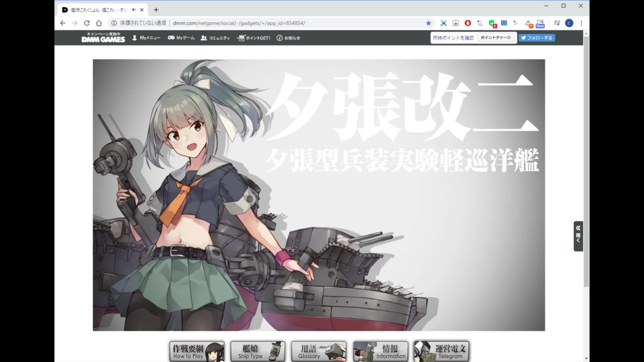This screenshot has height=362, width=644.
Task: Click the browser back arrow
Action: (x=62, y=23)
